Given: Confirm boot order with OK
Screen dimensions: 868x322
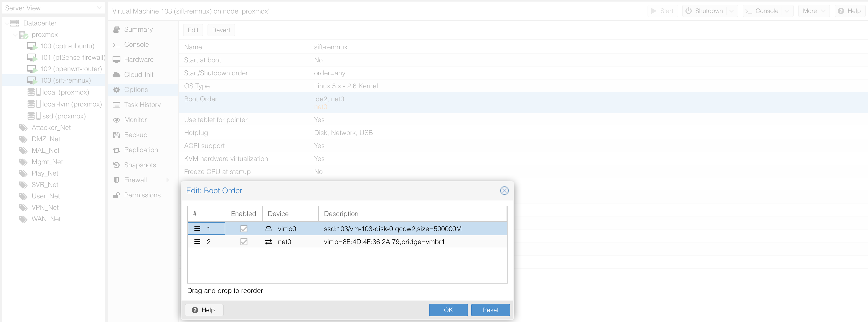Looking at the screenshot, I should (x=448, y=310).
